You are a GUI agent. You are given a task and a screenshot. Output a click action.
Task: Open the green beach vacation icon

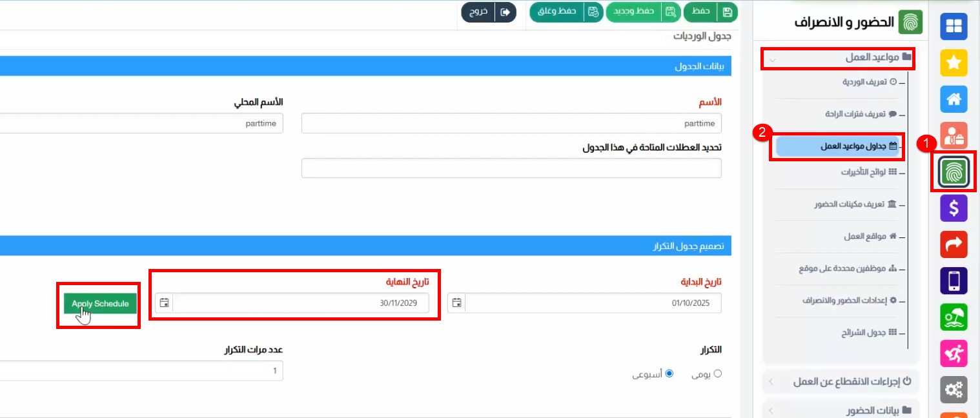(x=954, y=317)
